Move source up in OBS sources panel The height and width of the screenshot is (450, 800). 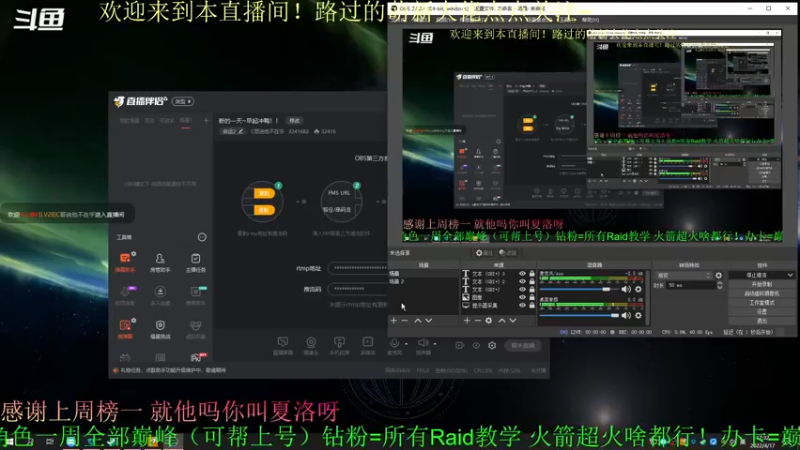click(x=502, y=321)
